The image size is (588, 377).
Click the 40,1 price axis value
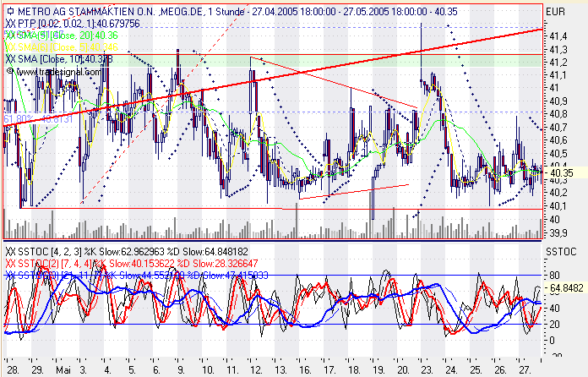tap(558, 205)
